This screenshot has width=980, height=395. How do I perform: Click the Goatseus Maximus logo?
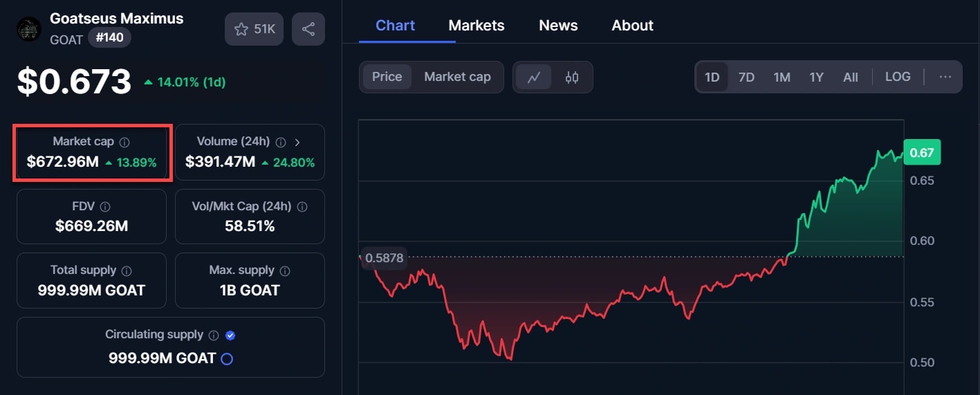29,29
